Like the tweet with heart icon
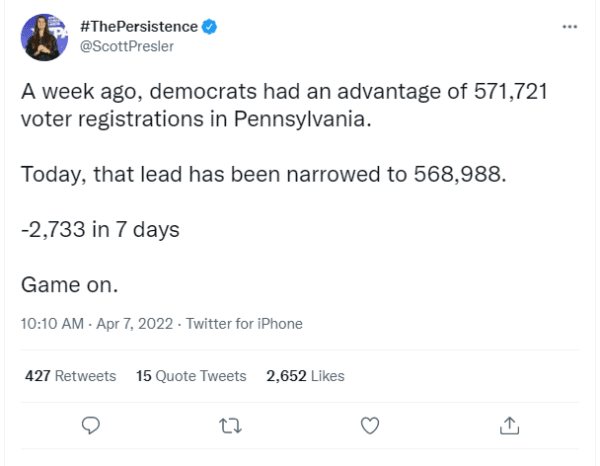This screenshot has height=466, width=600. point(370,425)
